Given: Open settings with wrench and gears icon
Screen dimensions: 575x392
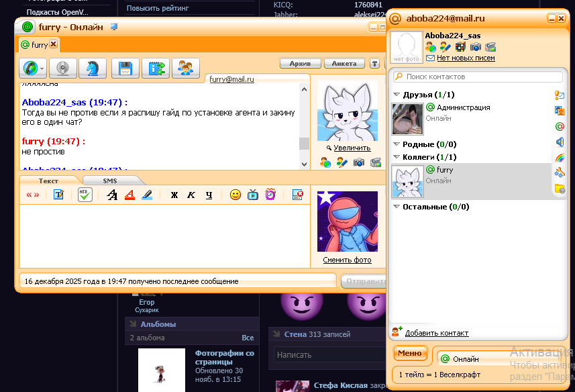Looking at the screenshot, I should pyautogui.click(x=560, y=173).
